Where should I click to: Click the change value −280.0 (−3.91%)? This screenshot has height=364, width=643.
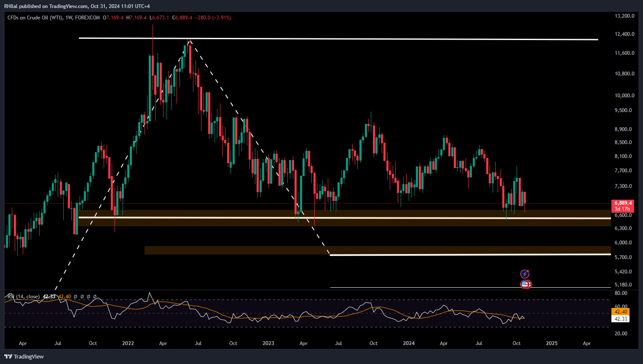pyautogui.click(x=213, y=18)
